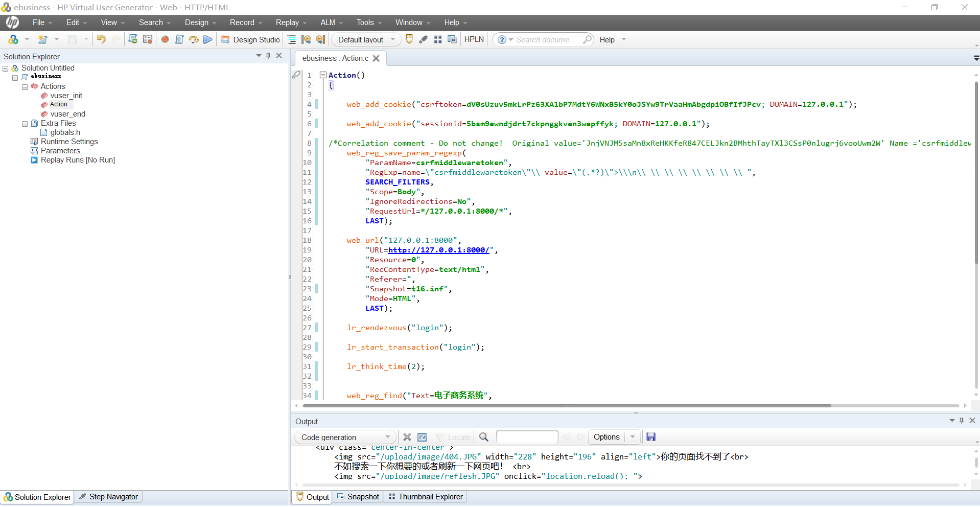Image resolution: width=980 pixels, height=507 pixels.
Task: Click the Output find magnifier icon
Action: (x=484, y=437)
